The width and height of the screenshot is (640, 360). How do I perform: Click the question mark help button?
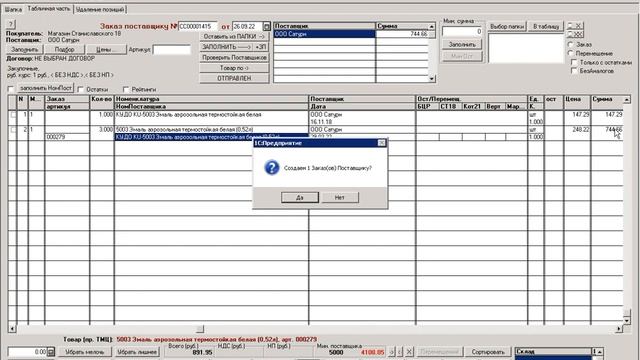[x=11, y=24]
